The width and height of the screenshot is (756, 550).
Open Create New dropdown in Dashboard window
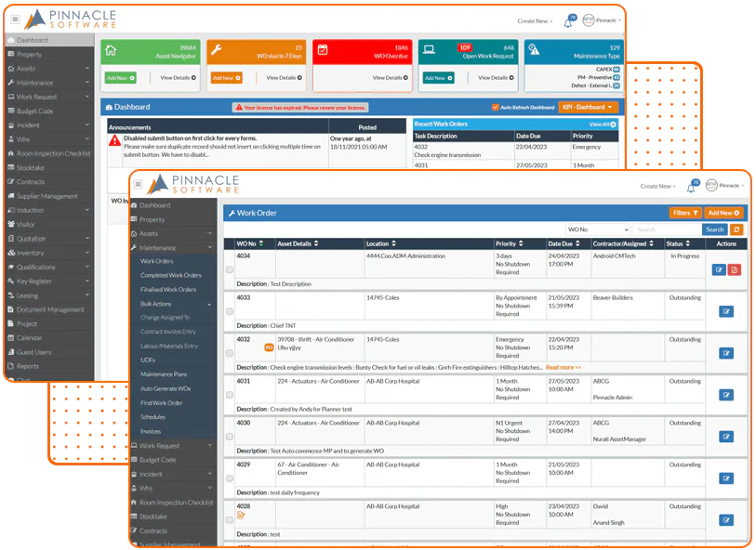[535, 21]
